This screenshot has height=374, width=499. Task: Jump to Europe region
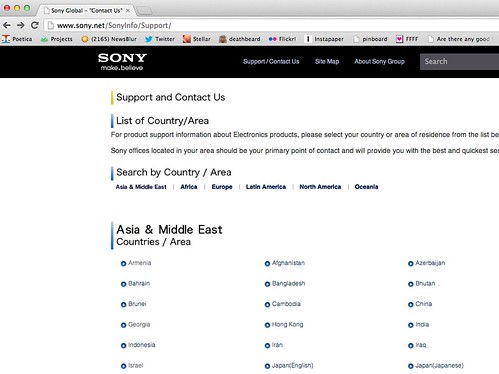[222, 187]
